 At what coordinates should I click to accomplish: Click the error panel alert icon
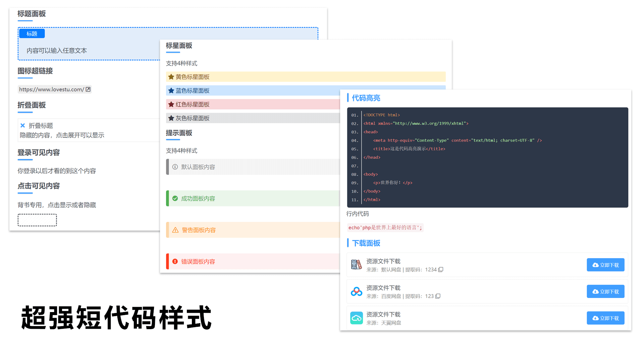175,261
